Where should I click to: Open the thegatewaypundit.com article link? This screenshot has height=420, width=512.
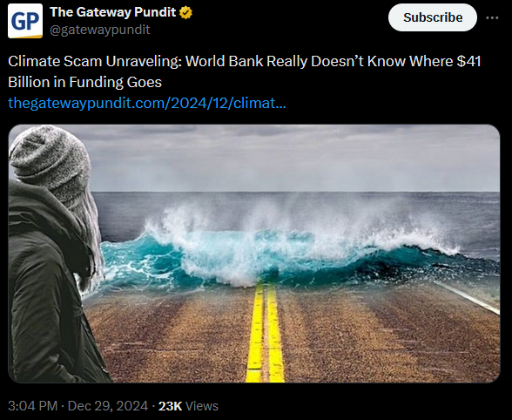pos(147,103)
